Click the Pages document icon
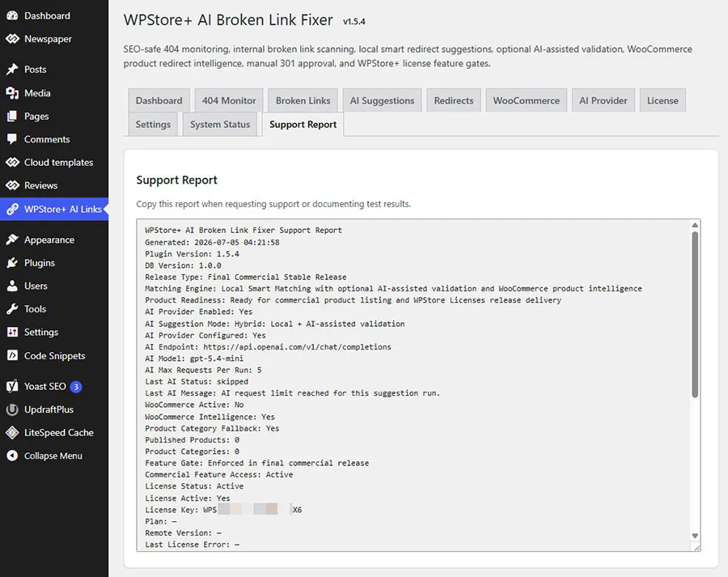Image resolution: width=728 pixels, height=577 pixels. (x=12, y=117)
